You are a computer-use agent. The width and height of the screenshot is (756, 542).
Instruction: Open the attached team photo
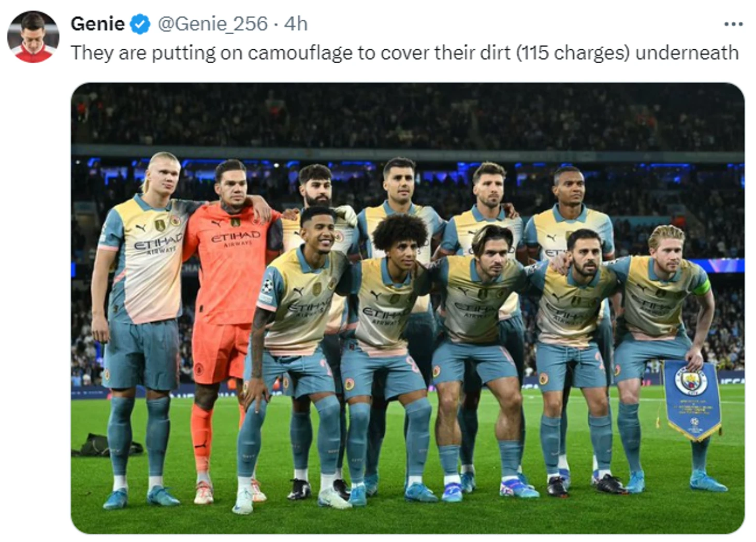pyautogui.click(x=408, y=308)
